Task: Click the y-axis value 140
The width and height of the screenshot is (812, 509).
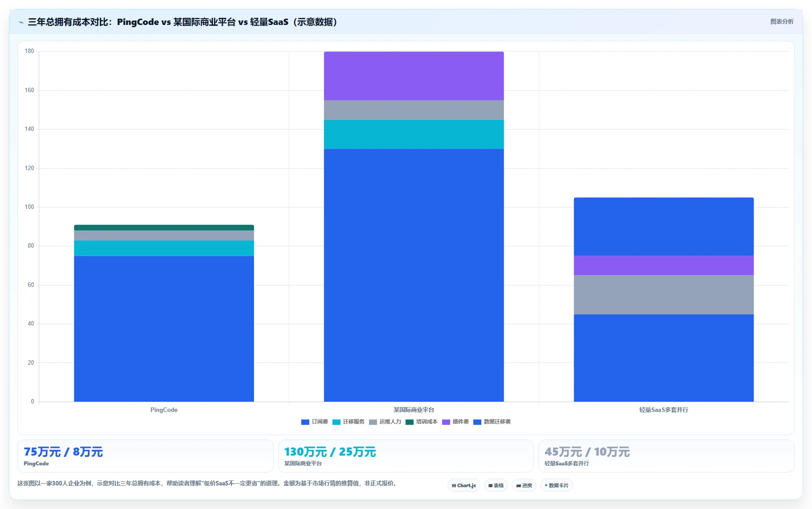Action: pos(29,129)
